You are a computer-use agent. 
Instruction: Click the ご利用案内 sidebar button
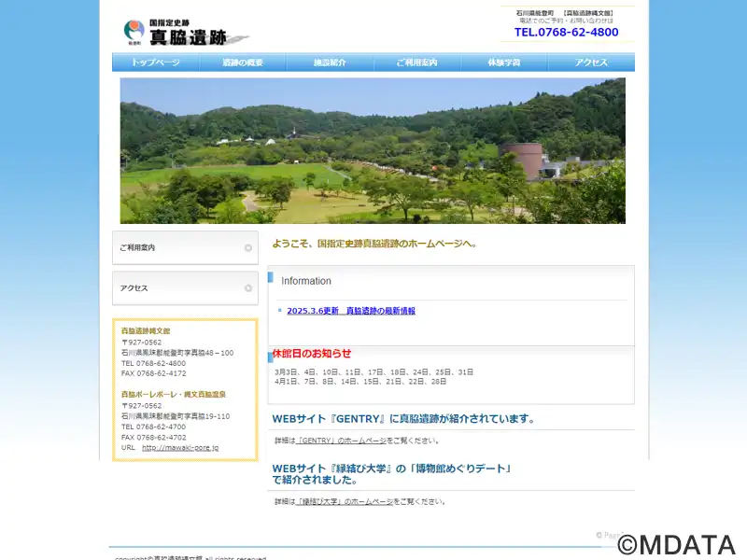coord(185,247)
